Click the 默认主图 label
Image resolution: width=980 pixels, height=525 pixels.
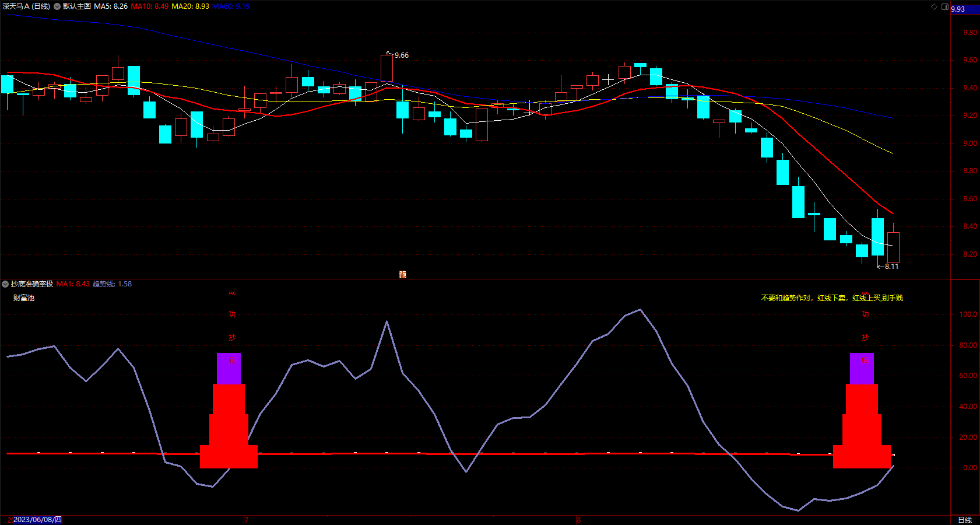pos(77,6)
